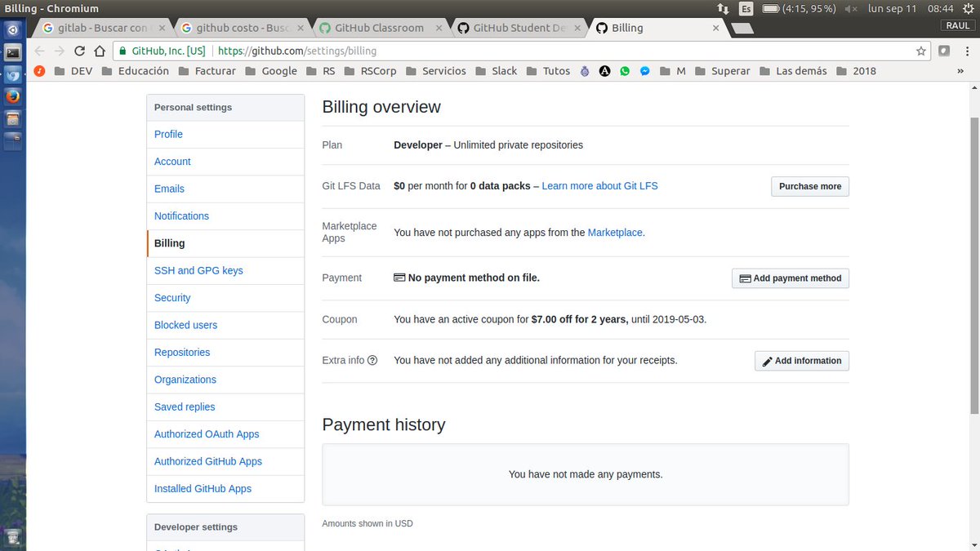Image resolution: width=980 pixels, height=551 pixels.
Task: Open a new browser tab
Action: point(742,29)
